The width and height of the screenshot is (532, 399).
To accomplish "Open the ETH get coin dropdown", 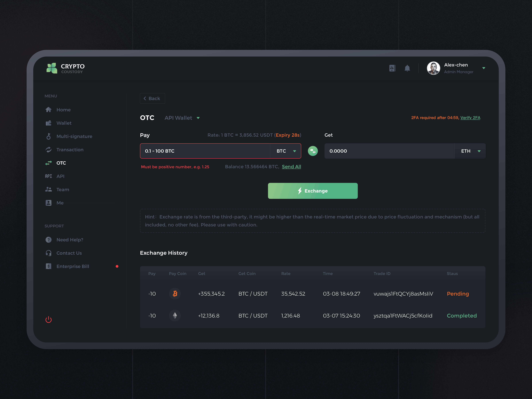I will point(470,151).
